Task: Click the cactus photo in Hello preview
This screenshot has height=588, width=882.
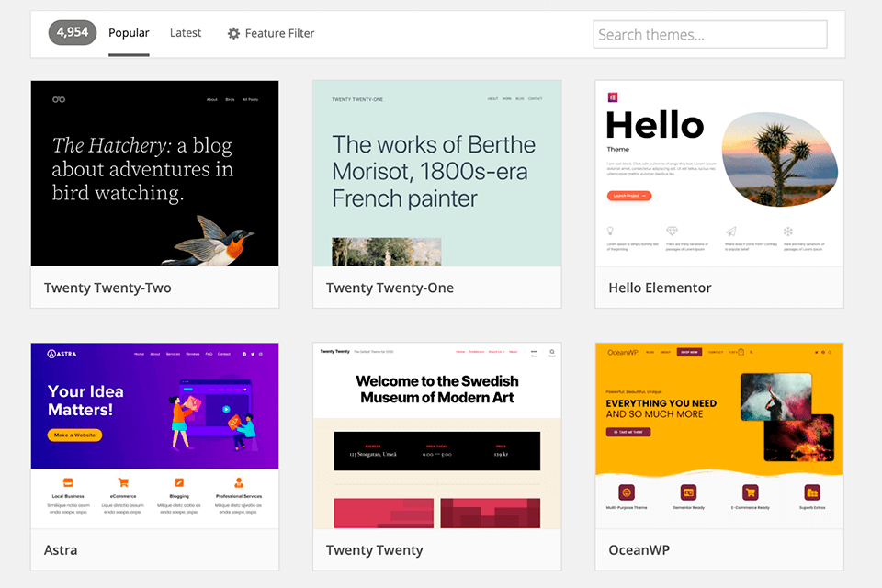Action: point(780,159)
